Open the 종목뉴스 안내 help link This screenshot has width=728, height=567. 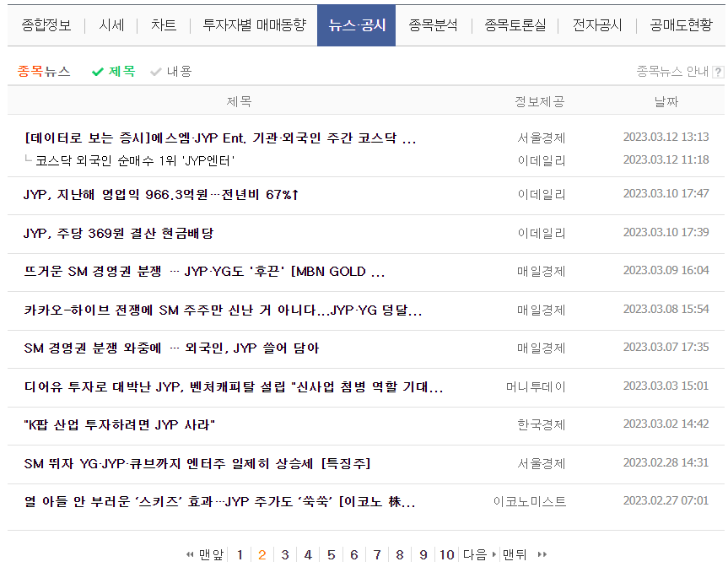click(672, 71)
